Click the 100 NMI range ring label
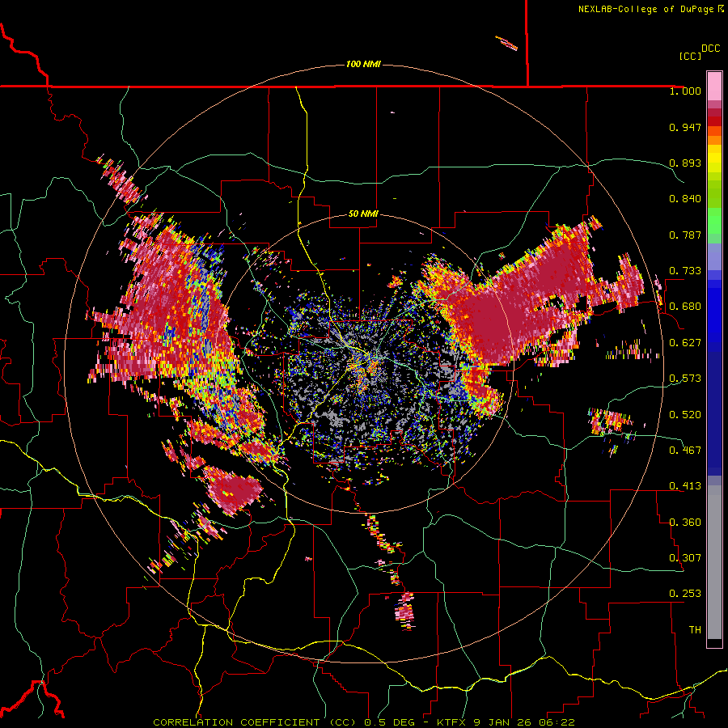The image size is (728, 728). 363,64
